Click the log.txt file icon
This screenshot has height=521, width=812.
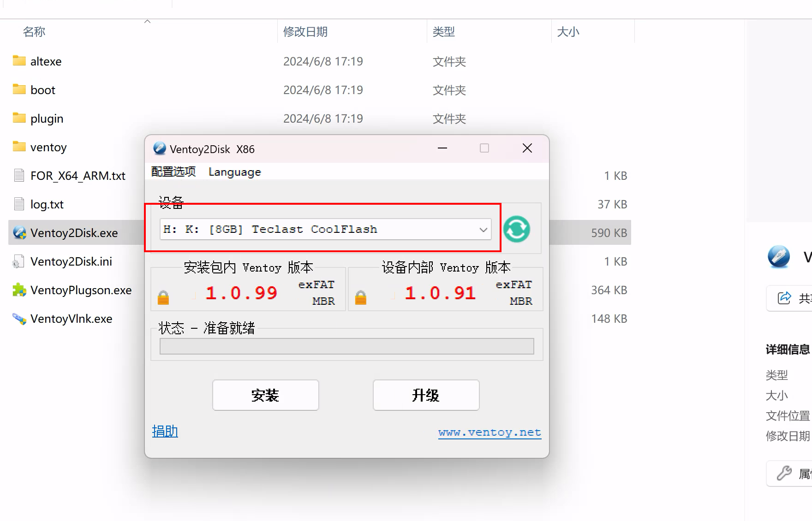19,204
